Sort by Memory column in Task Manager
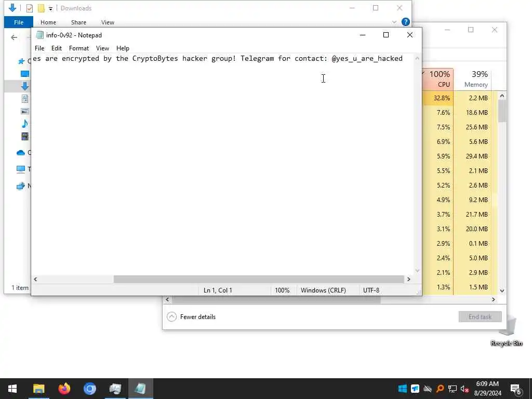Viewport: 532px width, 399px height. pyautogui.click(x=472, y=79)
